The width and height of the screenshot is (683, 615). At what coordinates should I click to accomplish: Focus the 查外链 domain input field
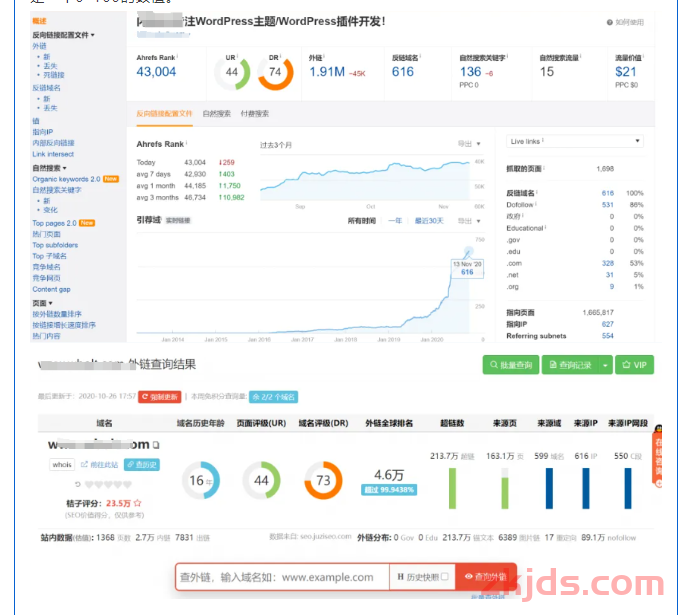(x=283, y=577)
